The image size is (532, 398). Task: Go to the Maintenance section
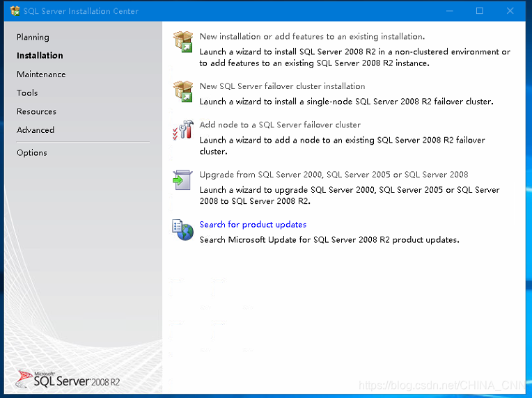(41, 74)
